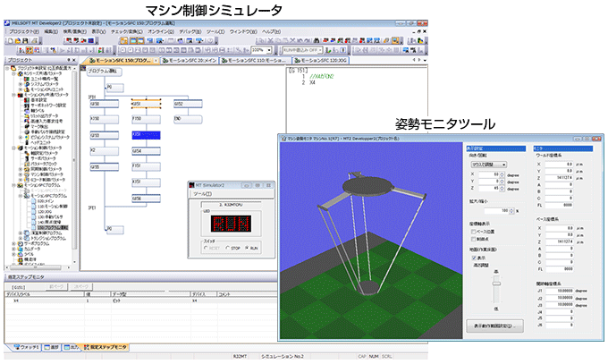Click the binoculars Find toolbar icon

click(x=317, y=40)
